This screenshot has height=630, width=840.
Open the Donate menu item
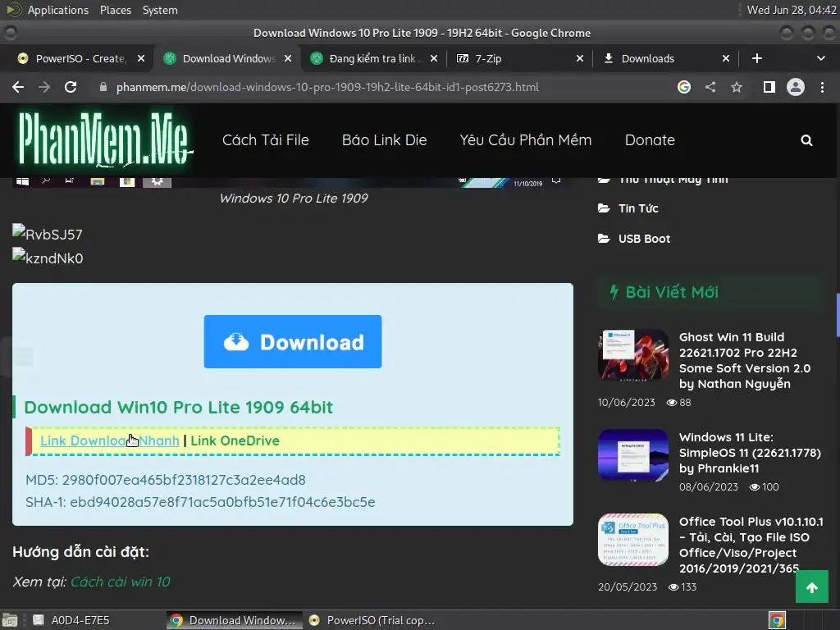(650, 139)
